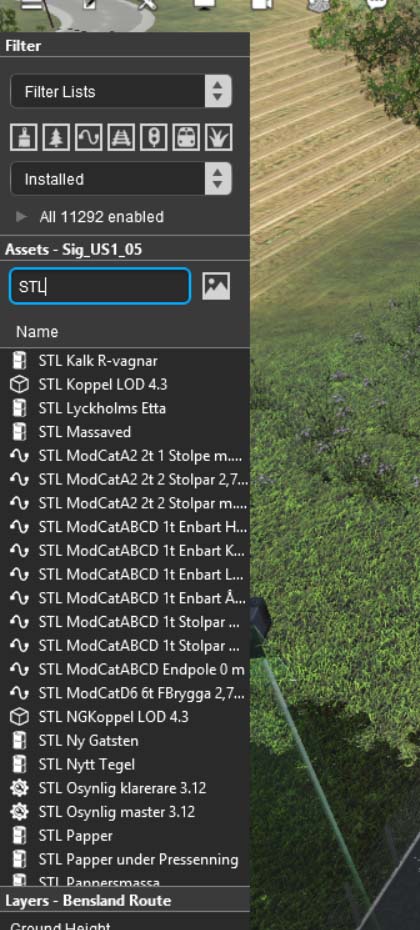Expand the All 11292 enabled disclosure triangle
Screen dimensions: 420x930
point(22,217)
